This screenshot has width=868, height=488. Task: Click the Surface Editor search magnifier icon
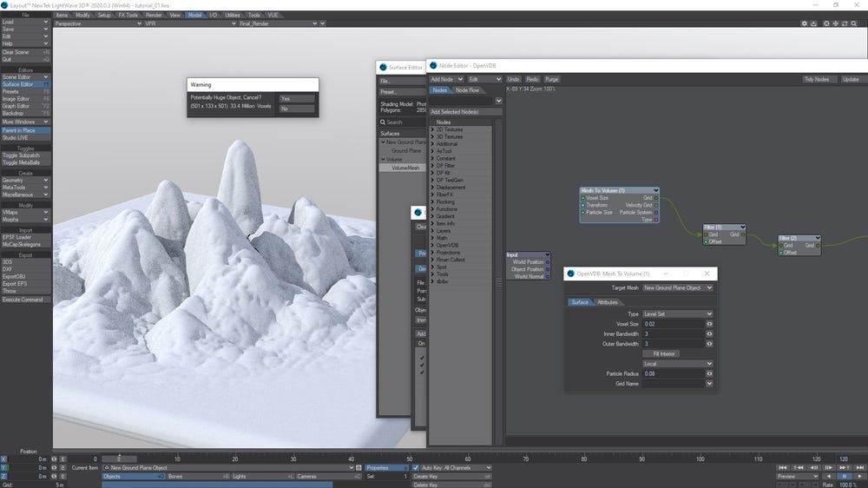click(383, 122)
